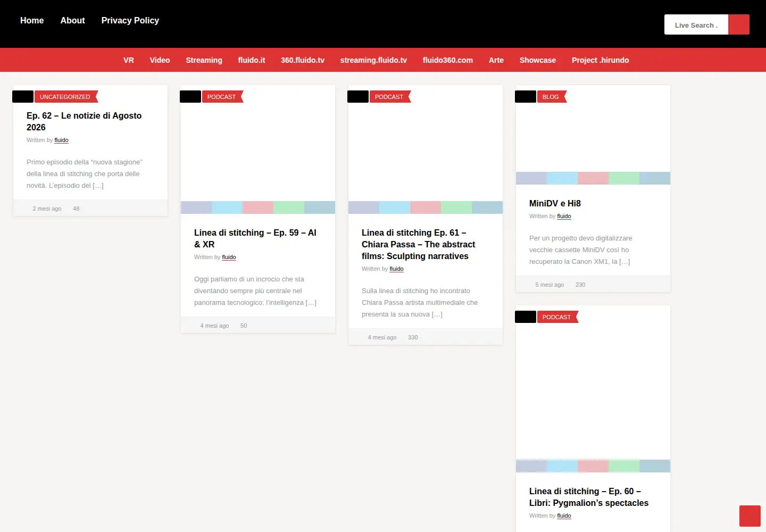
Task: Click the Ep. 61 card thumbnail image
Action: [x=426, y=149]
